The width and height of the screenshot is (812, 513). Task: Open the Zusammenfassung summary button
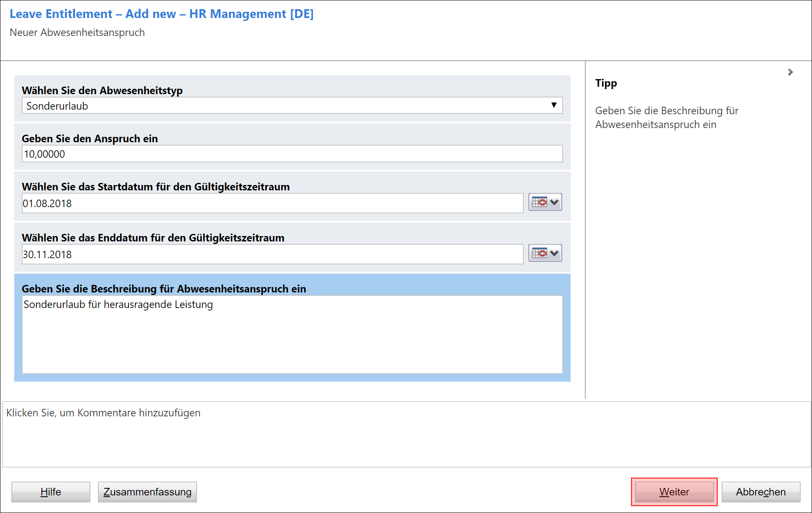point(147,492)
